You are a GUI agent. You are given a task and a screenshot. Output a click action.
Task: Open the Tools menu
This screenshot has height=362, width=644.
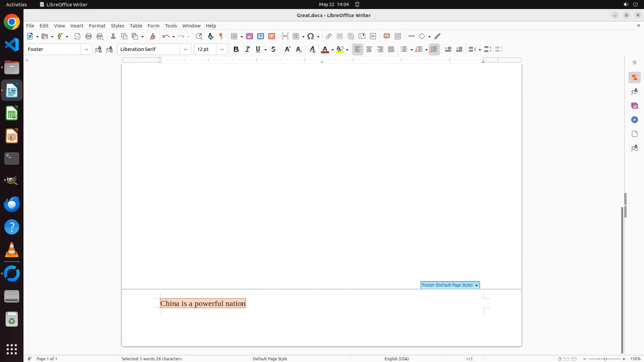tap(171, 26)
